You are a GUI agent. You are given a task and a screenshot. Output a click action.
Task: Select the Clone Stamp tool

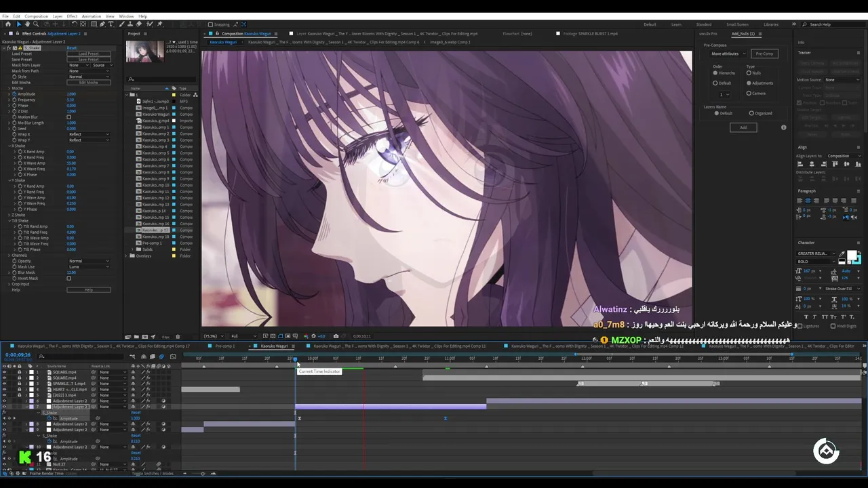(x=130, y=24)
